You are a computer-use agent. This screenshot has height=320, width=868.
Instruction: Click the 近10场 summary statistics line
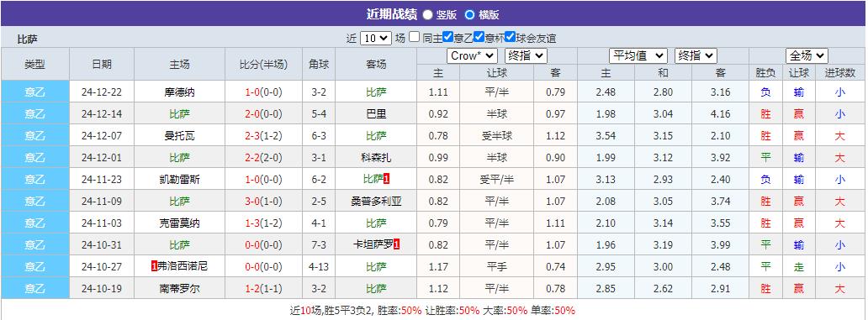coord(433,310)
